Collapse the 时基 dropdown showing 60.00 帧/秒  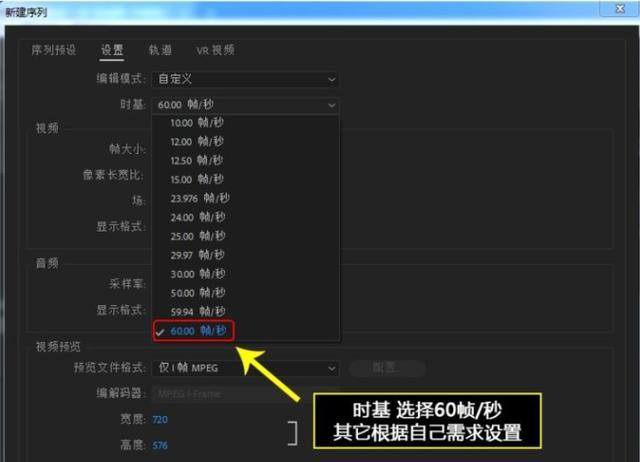pyautogui.click(x=245, y=105)
